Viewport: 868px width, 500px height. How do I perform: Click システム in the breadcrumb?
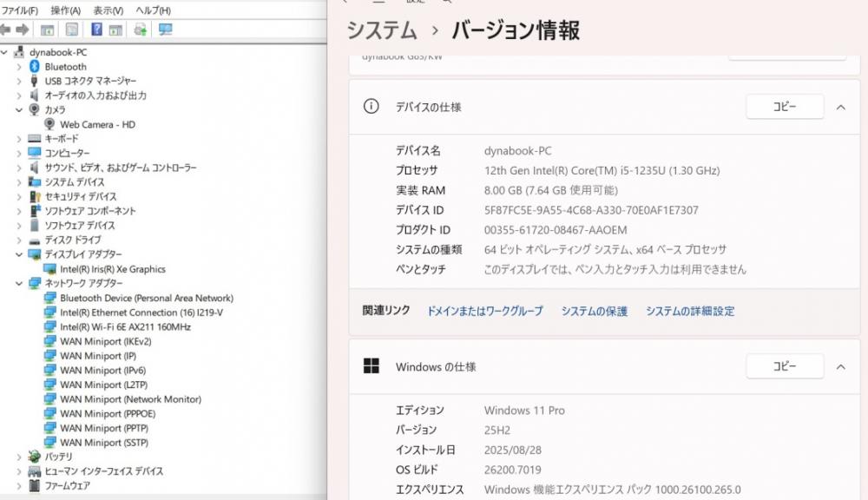(381, 30)
